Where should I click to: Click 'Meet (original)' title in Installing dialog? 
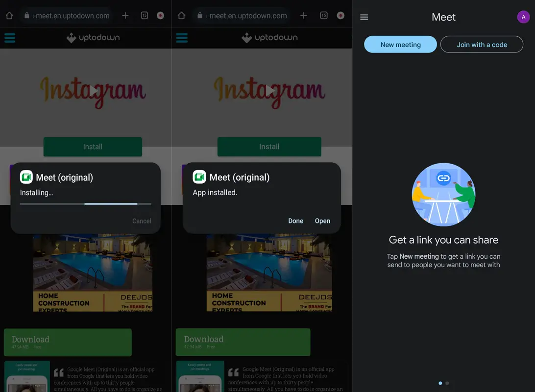pyautogui.click(x=65, y=177)
